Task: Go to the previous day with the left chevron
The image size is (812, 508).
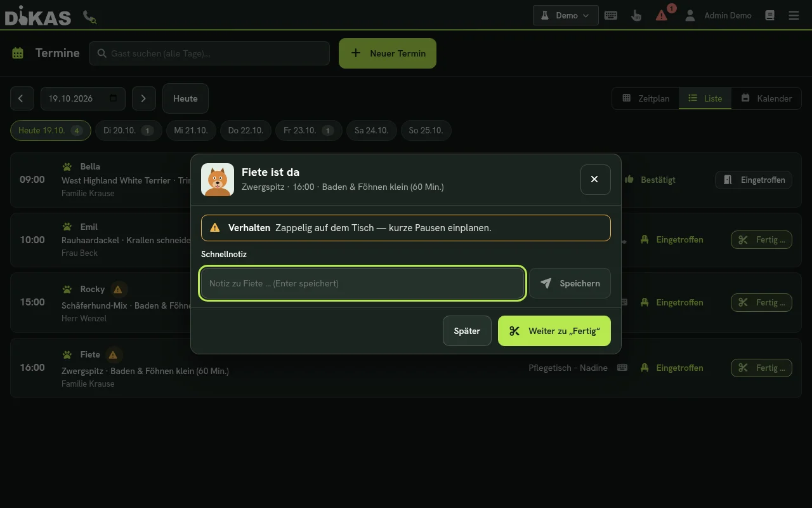Action: (x=22, y=98)
